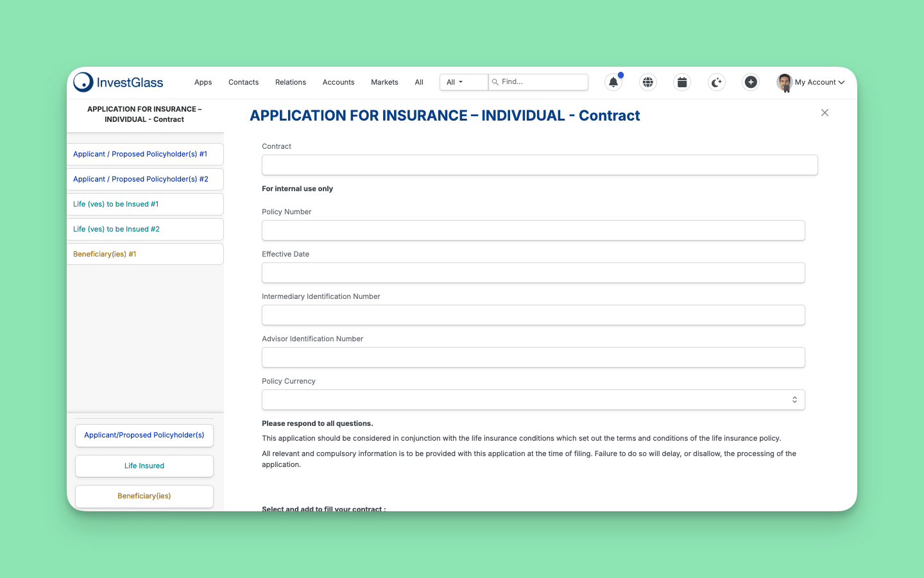The width and height of the screenshot is (924, 578).
Task: Select Applicant / Proposed Policyholder(s) #2
Action: click(x=145, y=179)
